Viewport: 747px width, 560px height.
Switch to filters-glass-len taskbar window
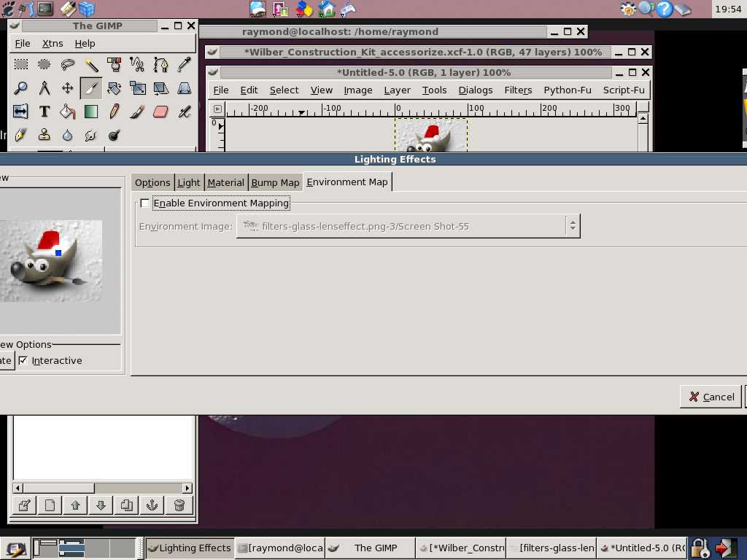[551, 548]
